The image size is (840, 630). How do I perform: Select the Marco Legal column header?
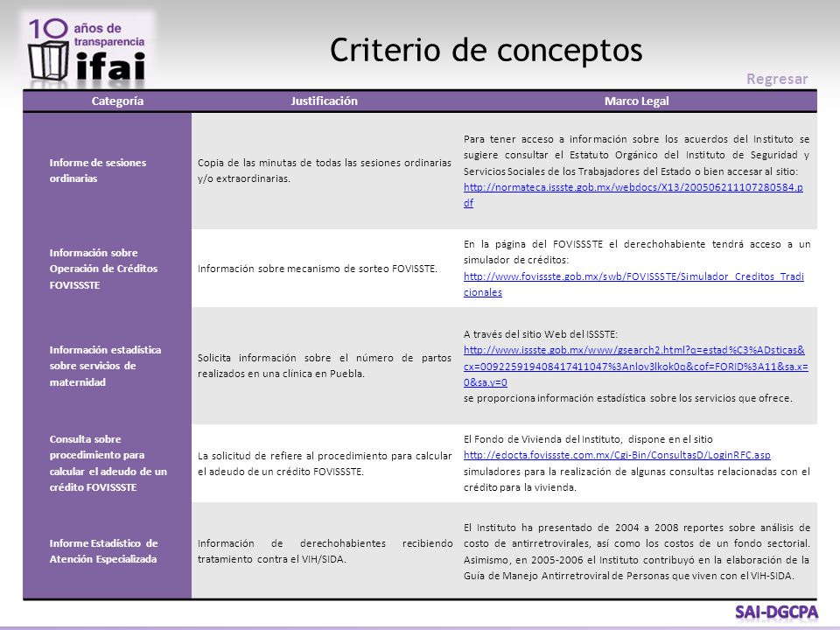pyautogui.click(x=636, y=101)
